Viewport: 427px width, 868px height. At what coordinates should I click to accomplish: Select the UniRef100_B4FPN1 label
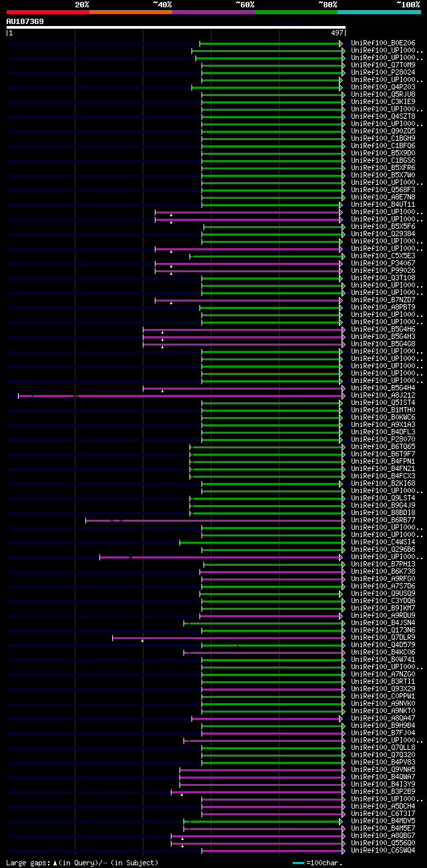point(384,462)
